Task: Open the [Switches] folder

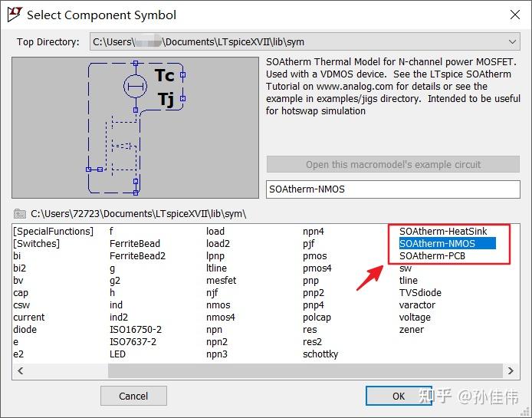Action: click(36, 243)
